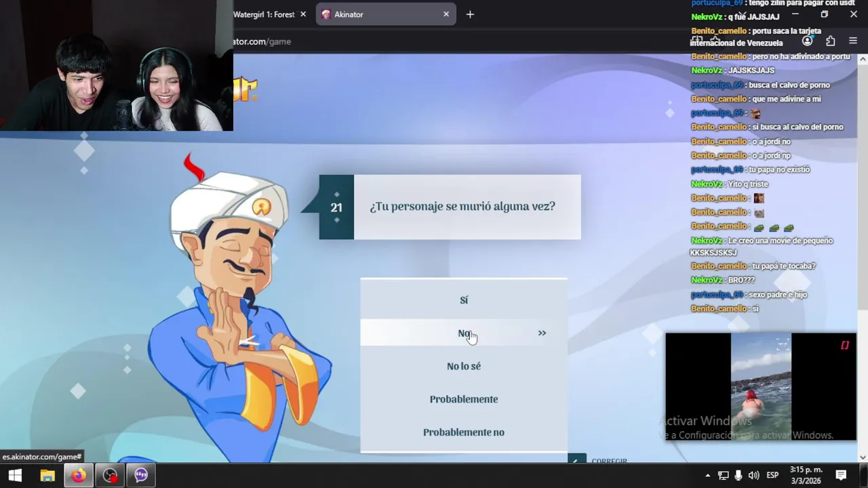Click the chat message 'que me adivine a mi'
Screen dimensions: 868x488
[x=787, y=99]
